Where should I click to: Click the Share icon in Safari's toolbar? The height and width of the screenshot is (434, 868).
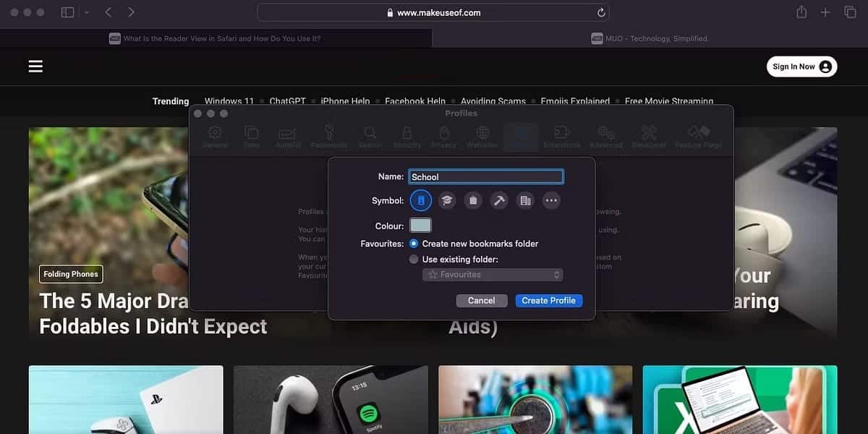click(801, 12)
